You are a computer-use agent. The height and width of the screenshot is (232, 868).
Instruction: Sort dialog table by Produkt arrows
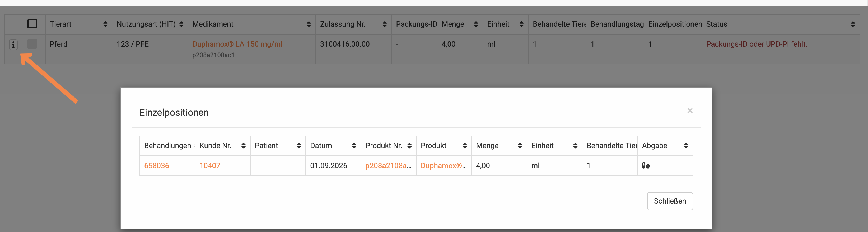tap(465, 146)
